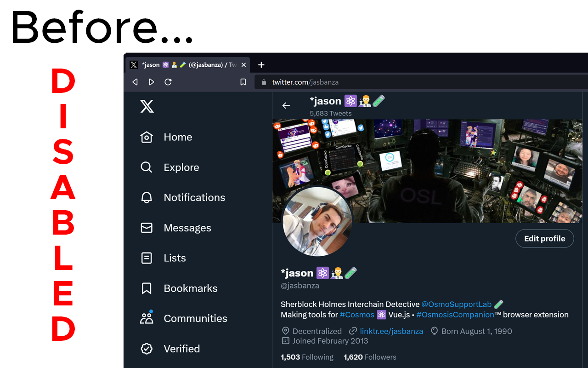Click the Explore magnifier icon
Viewport: 588px width, 368px height.
(x=147, y=167)
